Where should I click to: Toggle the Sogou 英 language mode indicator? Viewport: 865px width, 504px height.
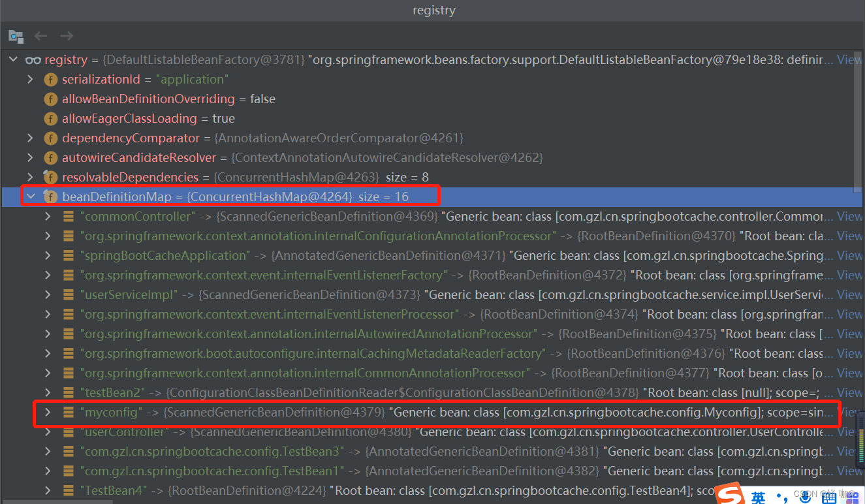tap(758, 498)
